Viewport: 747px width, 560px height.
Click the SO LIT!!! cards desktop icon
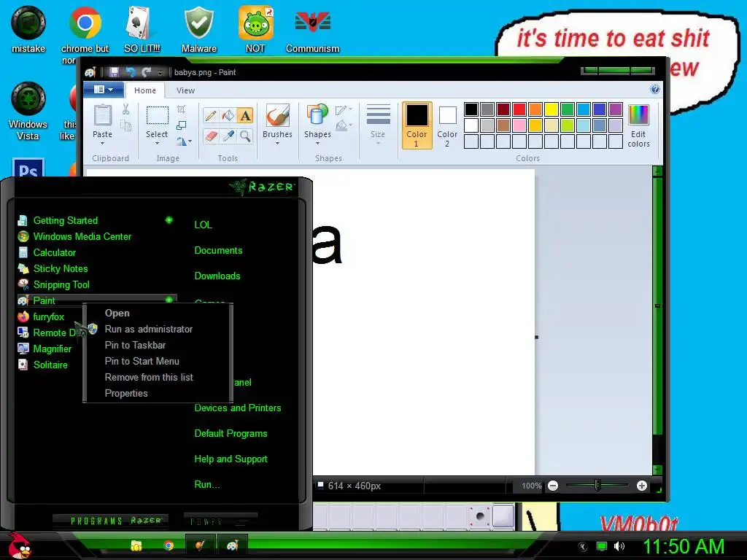142,29
